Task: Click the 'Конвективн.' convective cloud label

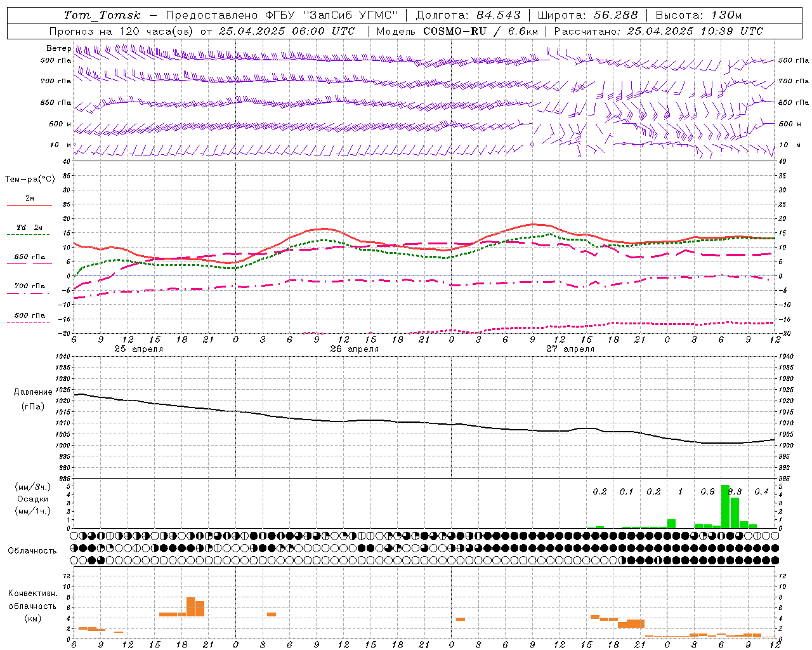Action: coord(32,594)
